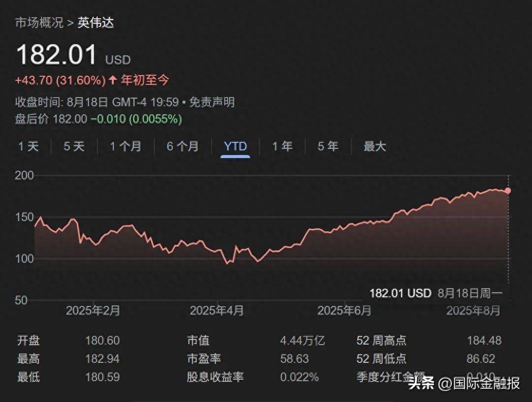The height and width of the screenshot is (402, 532).
Task: Switch to the 1 个月 range tab
Action: tap(126, 146)
